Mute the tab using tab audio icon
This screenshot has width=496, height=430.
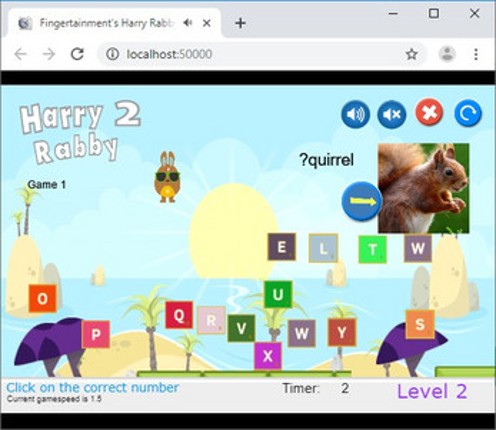pos(188,23)
